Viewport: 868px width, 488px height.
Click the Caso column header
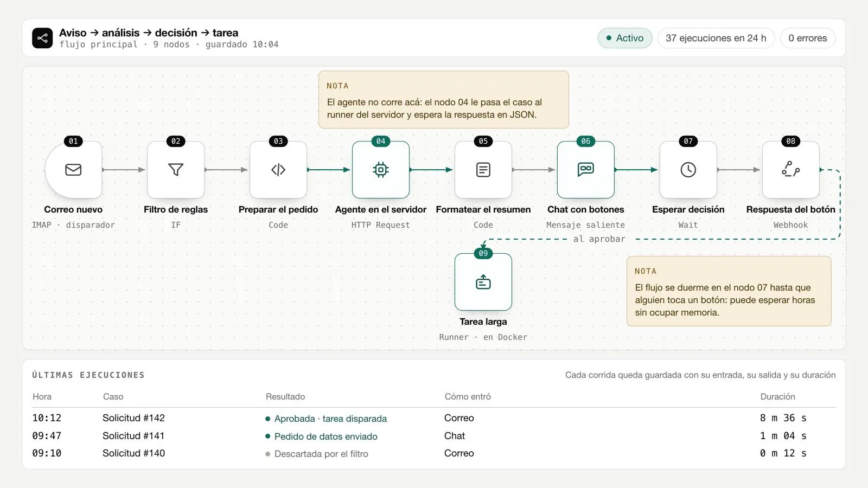(x=113, y=396)
